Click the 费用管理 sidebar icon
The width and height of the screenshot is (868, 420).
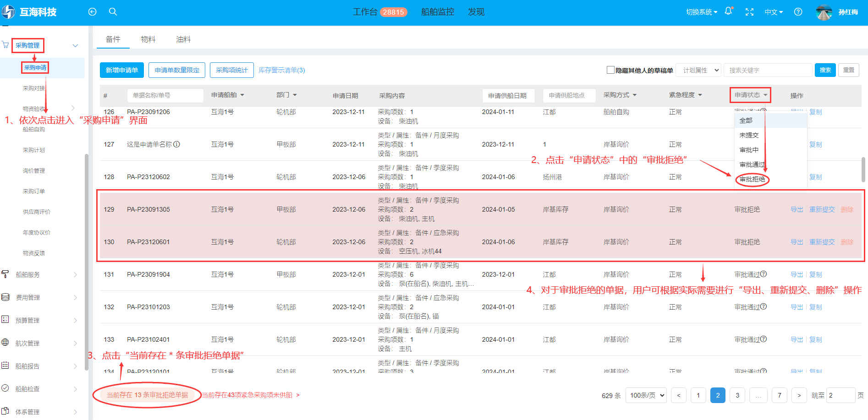[5, 297]
